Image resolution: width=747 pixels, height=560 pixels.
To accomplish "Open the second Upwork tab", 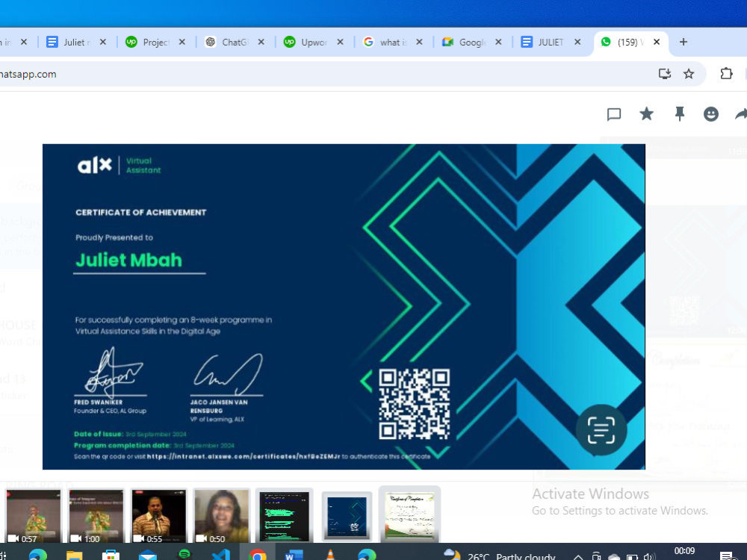I will pyautogui.click(x=314, y=42).
